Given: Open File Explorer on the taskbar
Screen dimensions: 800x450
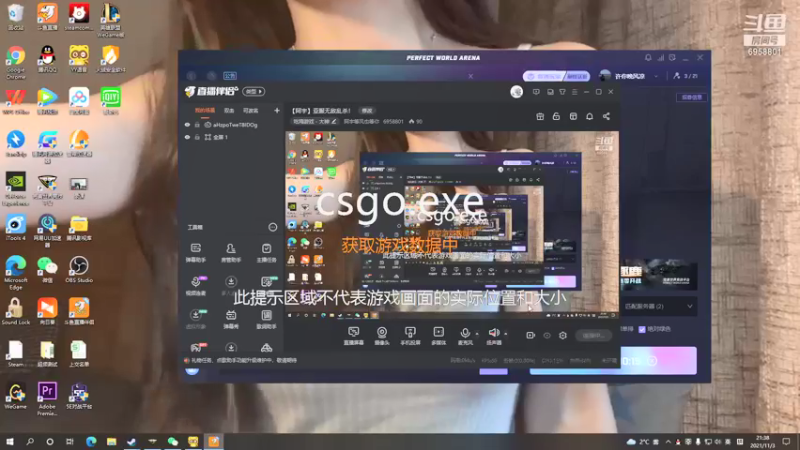Looking at the screenshot, I should [111, 441].
